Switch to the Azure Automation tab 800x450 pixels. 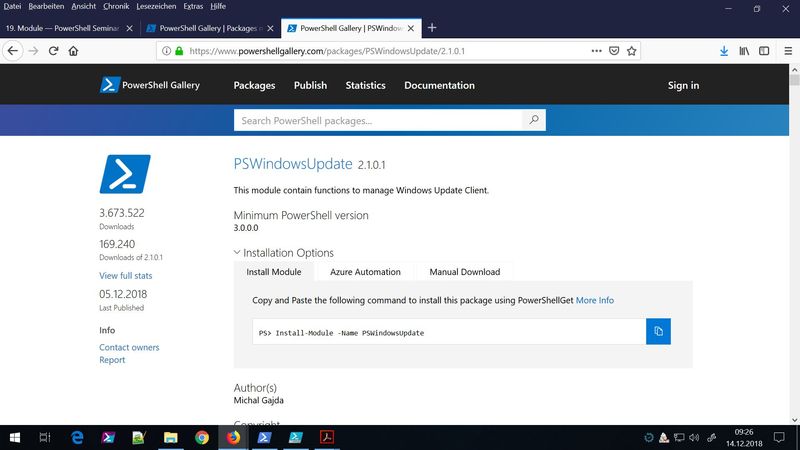365,272
